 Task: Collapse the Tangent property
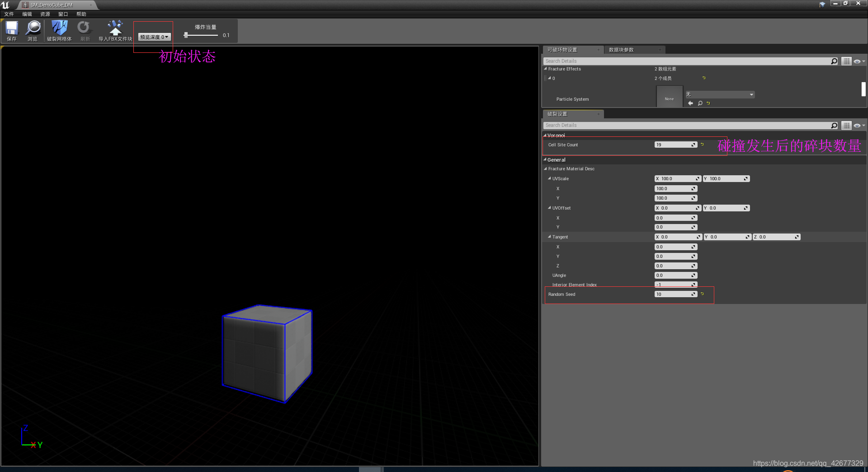549,237
